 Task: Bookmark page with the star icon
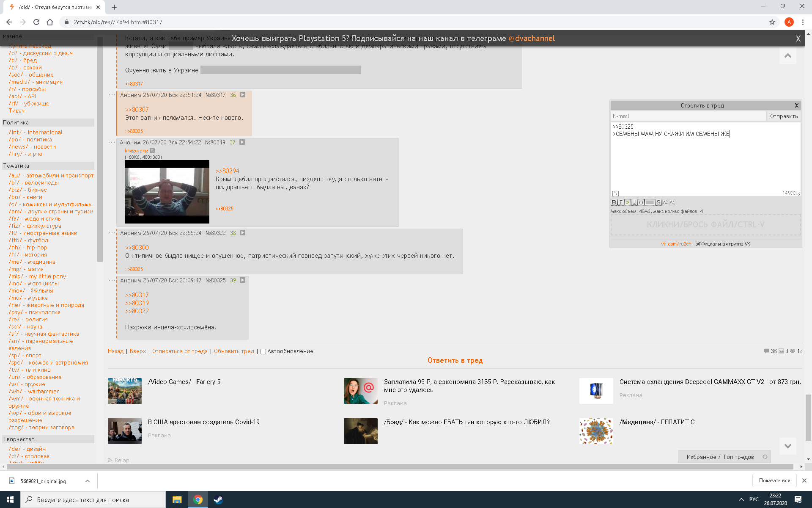click(x=772, y=22)
